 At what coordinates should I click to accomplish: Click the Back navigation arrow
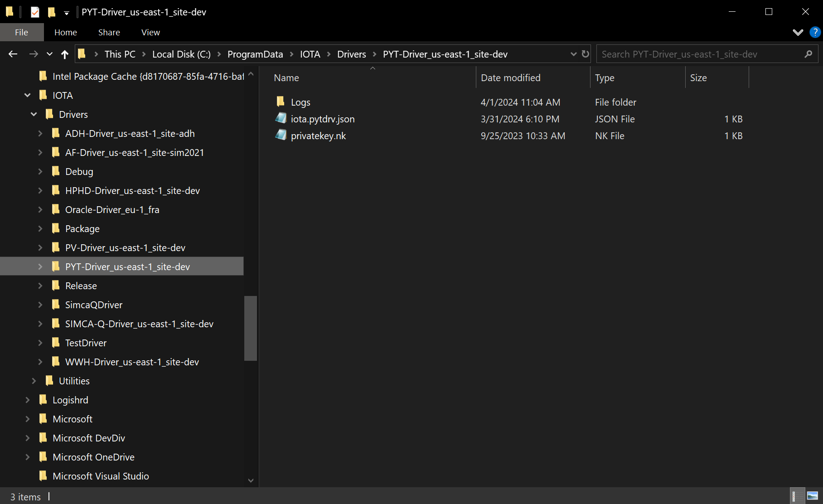13,54
